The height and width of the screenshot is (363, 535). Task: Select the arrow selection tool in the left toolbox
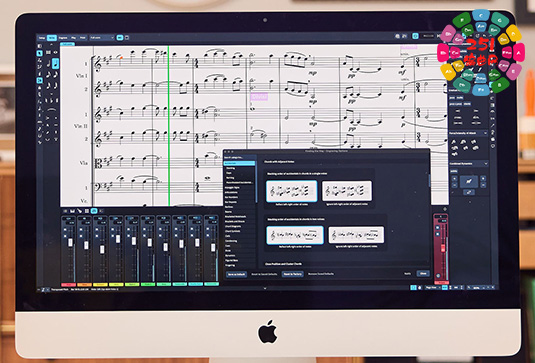40,53
